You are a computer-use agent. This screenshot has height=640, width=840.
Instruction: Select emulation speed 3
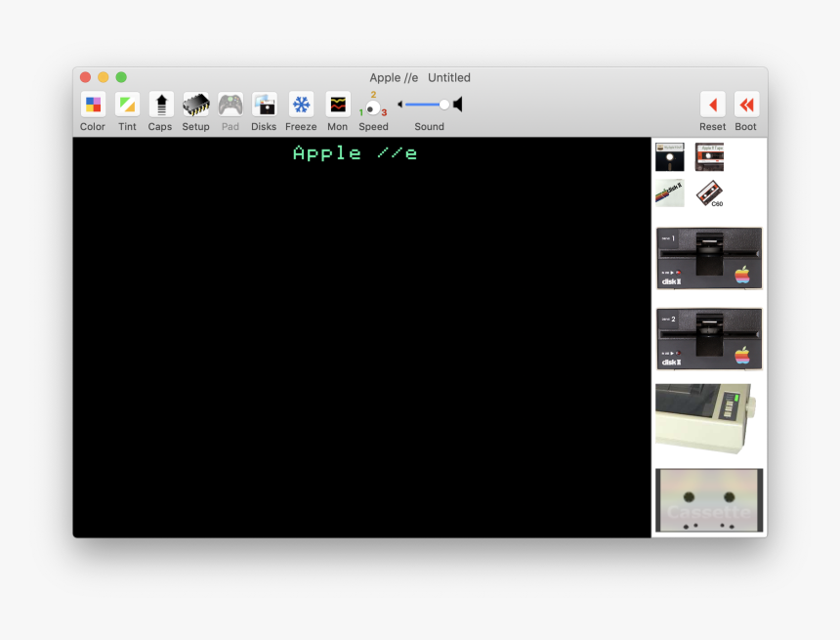[x=382, y=110]
